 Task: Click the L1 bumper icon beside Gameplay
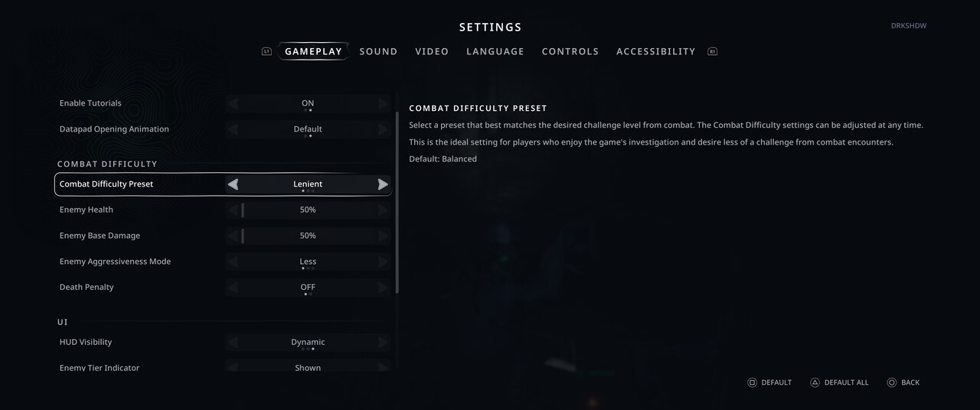266,52
